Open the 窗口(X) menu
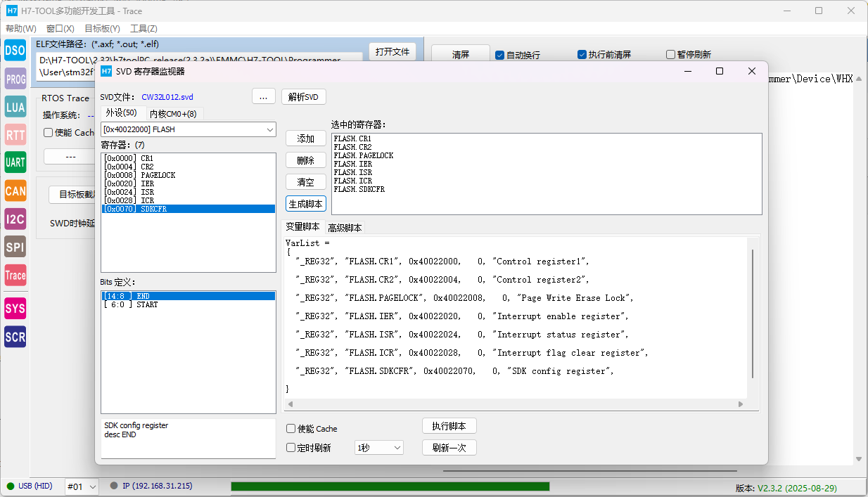The image size is (868, 497). [60, 29]
